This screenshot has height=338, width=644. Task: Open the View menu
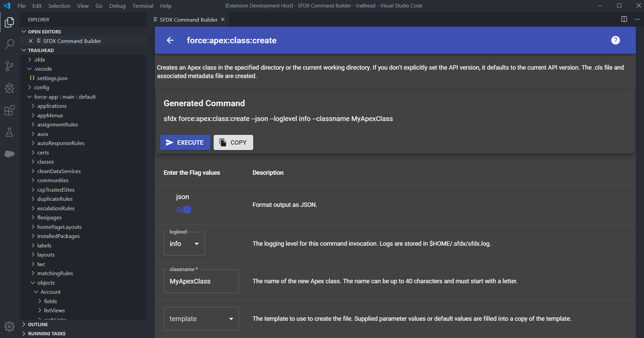pyautogui.click(x=83, y=6)
